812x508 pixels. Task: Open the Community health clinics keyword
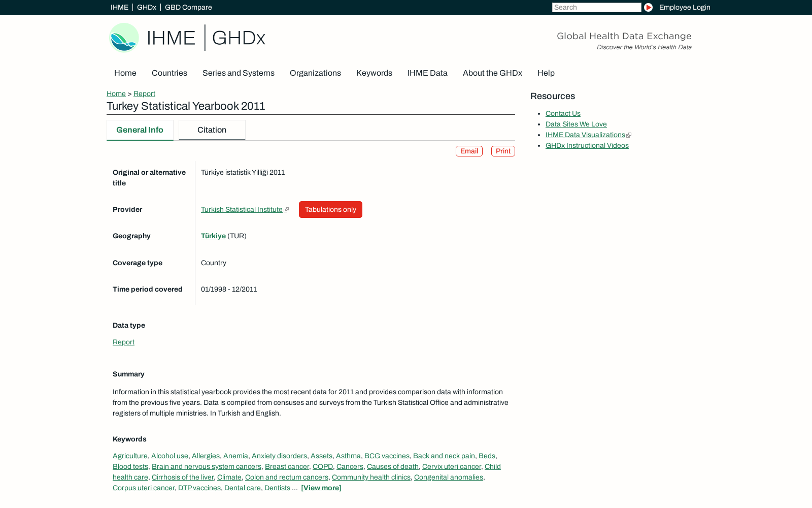371,478
